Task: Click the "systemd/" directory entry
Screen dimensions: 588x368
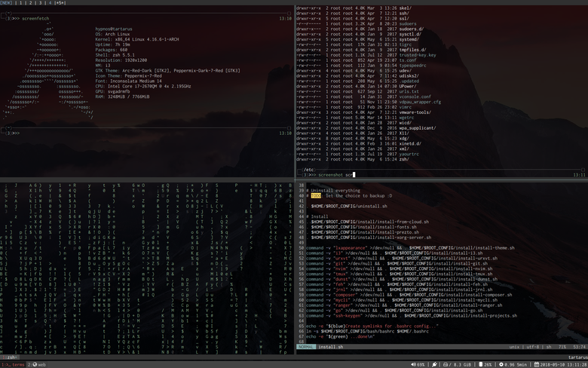Action: [409, 39]
